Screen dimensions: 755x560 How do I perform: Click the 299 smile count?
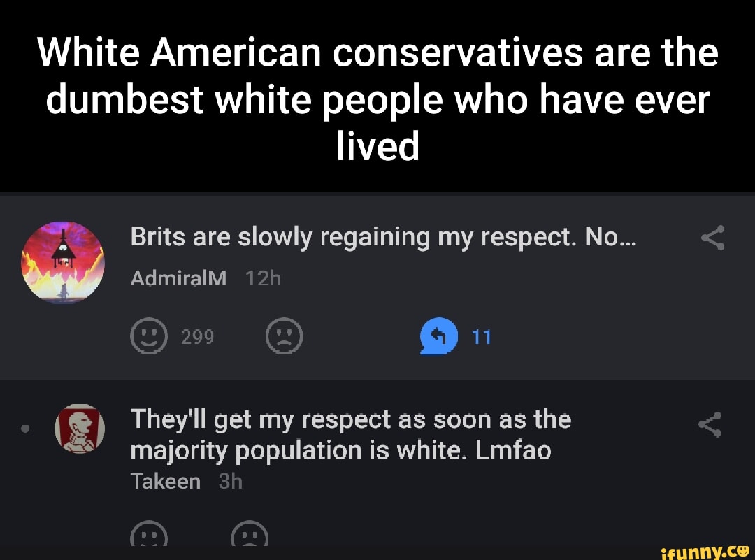pyautogui.click(x=197, y=338)
